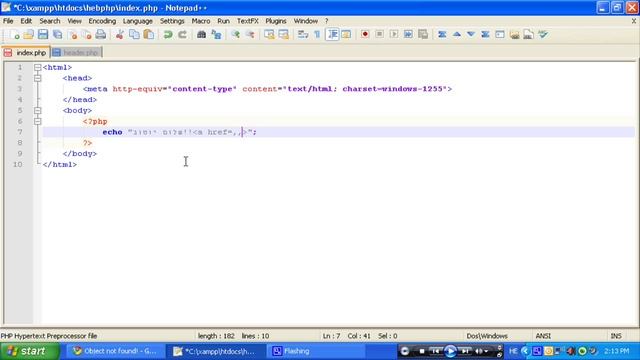
Task: Undo the last edit
Action: 168,35
